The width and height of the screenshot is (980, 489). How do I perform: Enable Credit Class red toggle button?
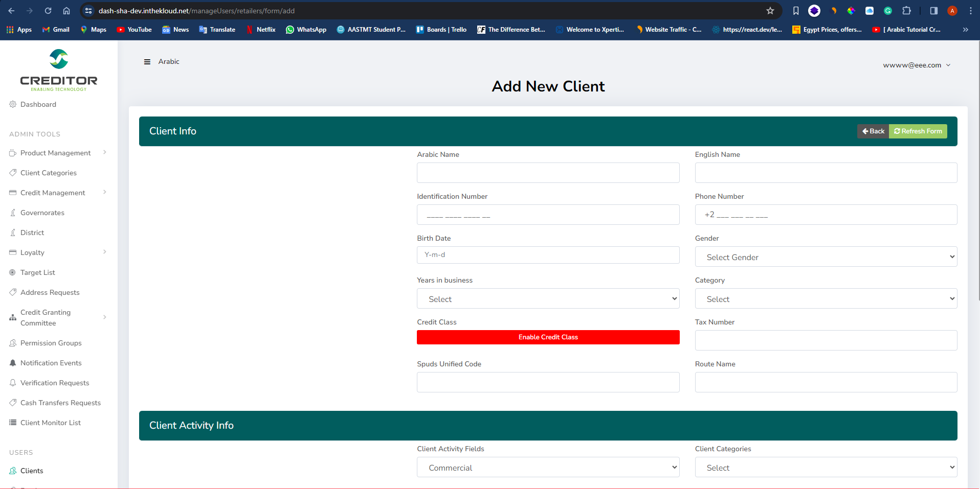pyautogui.click(x=548, y=337)
